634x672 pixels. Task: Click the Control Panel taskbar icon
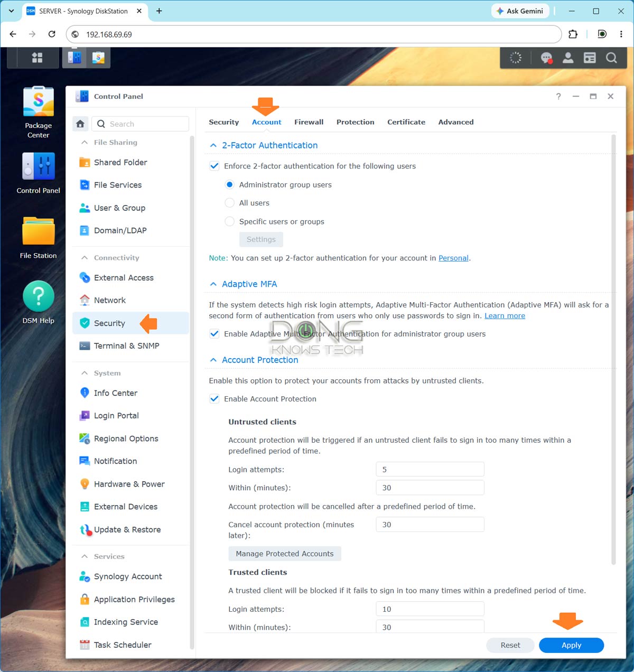pyautogui.click(x=75, y=58)
